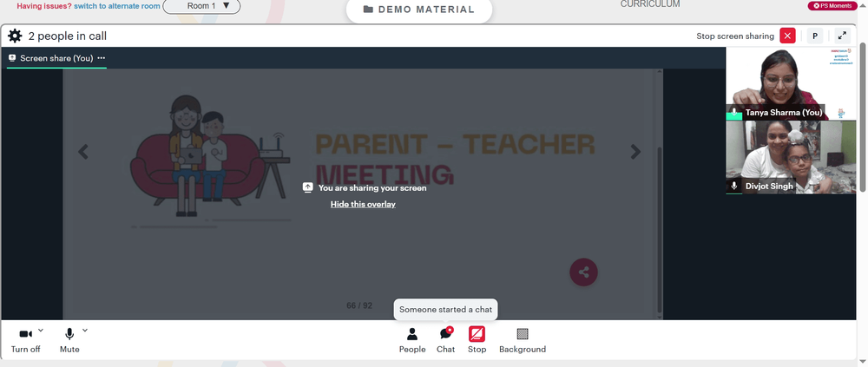Screen dimensions: 868x367
Task: Stop sharing via bottom Stop button
Action: (x=477, y=340)
